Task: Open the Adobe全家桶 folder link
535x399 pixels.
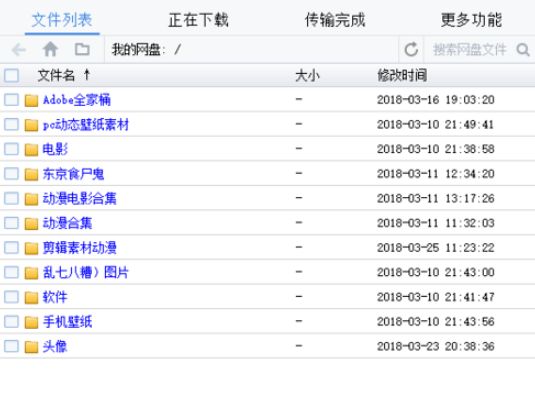Action: pyautogui.click(x=77, y=100)
